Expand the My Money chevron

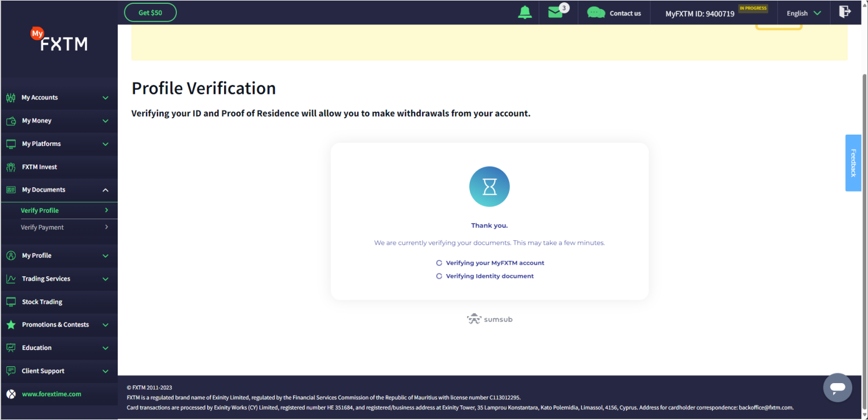pyautogui.click(x=106, y=121)
